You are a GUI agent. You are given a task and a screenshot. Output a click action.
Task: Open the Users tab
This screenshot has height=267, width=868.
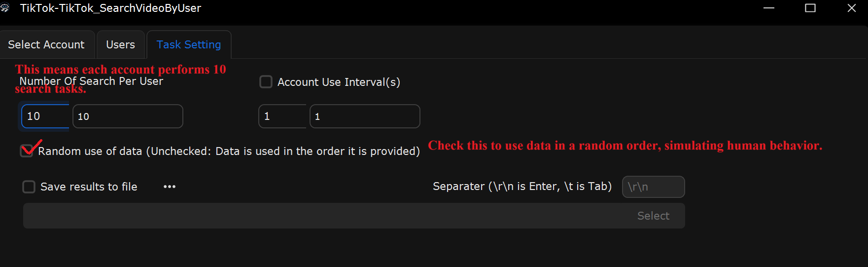point(121,44)
